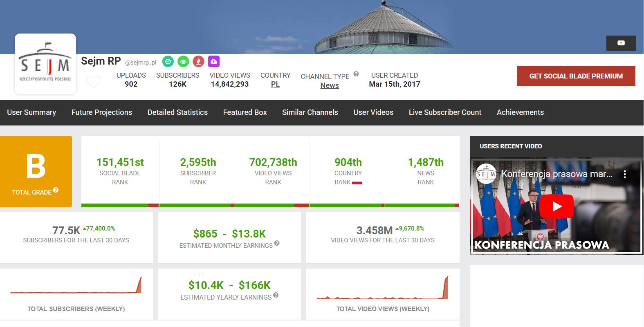Click the $10.4K - $166K yearly earnings
This screenshot has height=327, width=644.
point(229,285)
